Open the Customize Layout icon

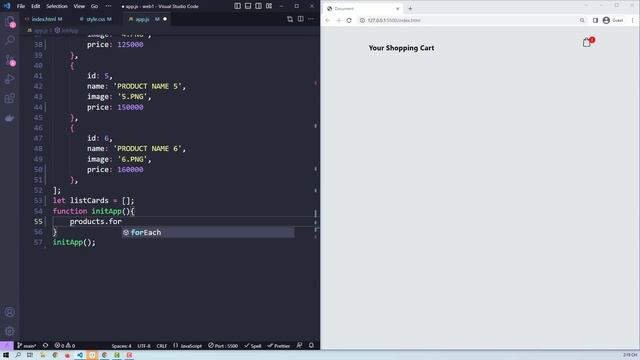tap(269, 6)
